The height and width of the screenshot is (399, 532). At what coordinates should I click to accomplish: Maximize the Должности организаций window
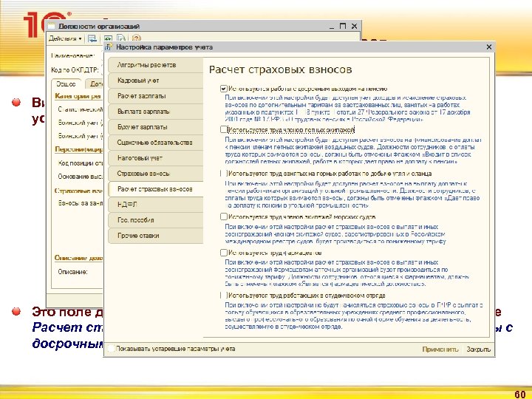click(343, 26)
